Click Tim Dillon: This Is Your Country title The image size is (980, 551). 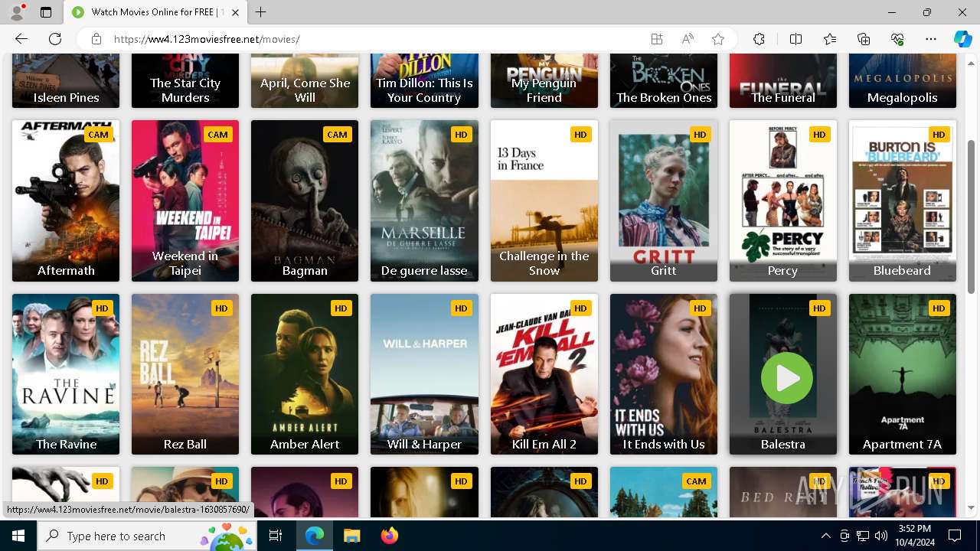click(424, 90)
